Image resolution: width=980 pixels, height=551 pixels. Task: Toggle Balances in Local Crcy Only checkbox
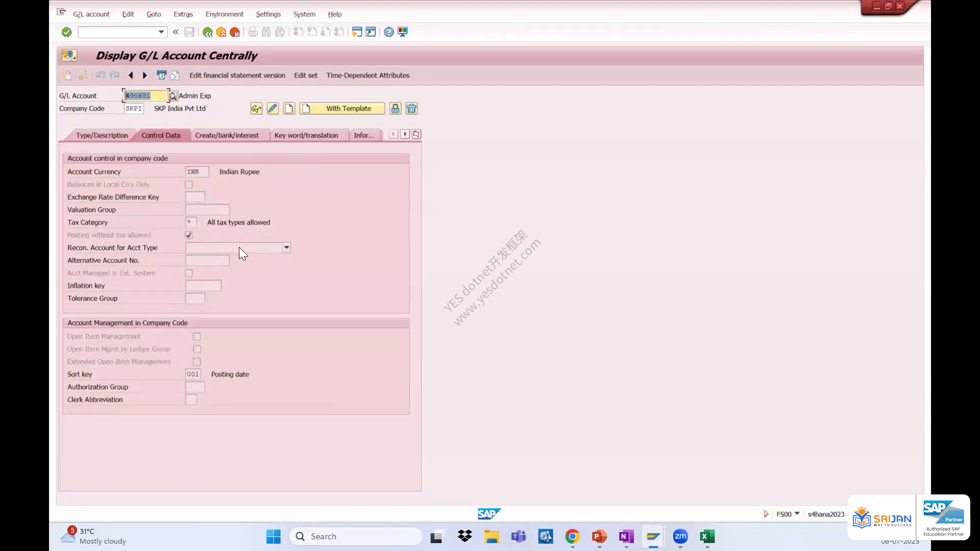pos(189,185)
